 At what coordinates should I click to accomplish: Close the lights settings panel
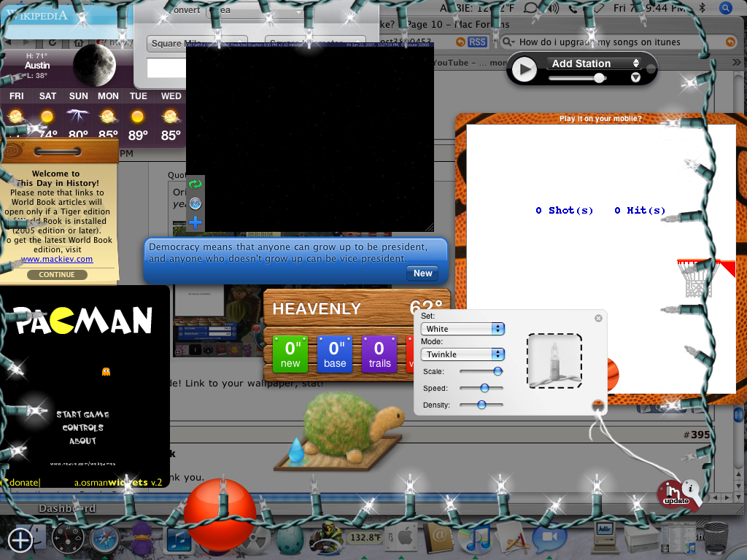click(x=598, y=318)
